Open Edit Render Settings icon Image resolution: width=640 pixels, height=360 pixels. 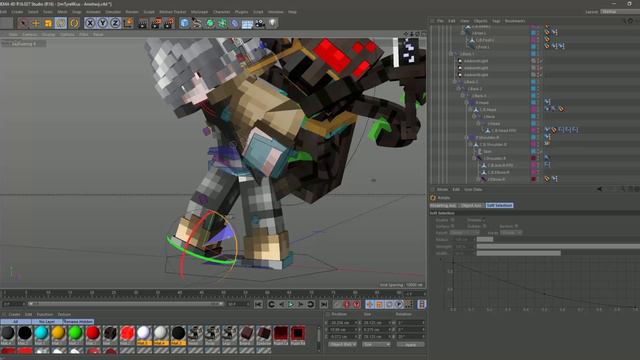pyautogui.click(x=169, y=23)
